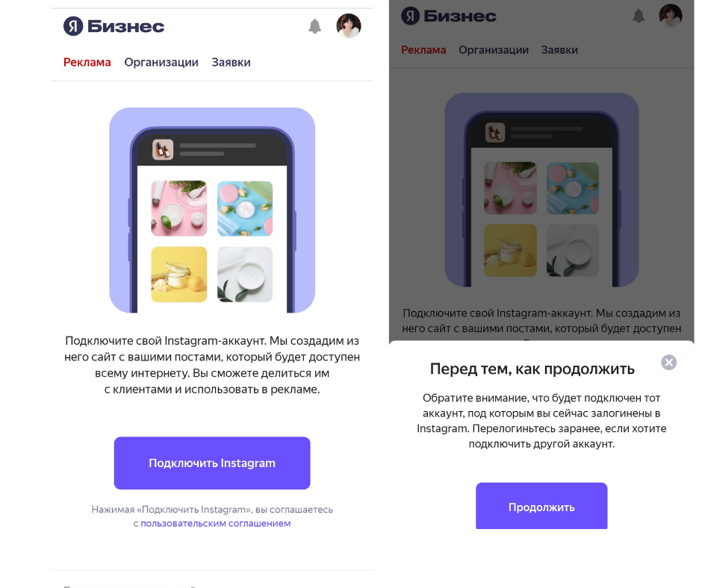Screen dimensions: 702x588
Task: Switch to Организации tab on left screen
Action: tap(161, 62)
